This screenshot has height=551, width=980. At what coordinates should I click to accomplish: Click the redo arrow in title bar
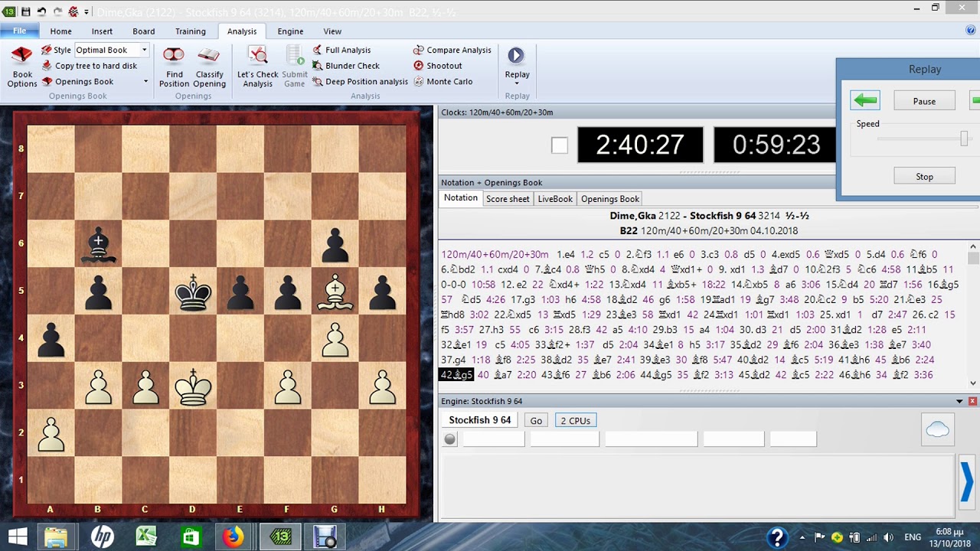click(57, 11)
